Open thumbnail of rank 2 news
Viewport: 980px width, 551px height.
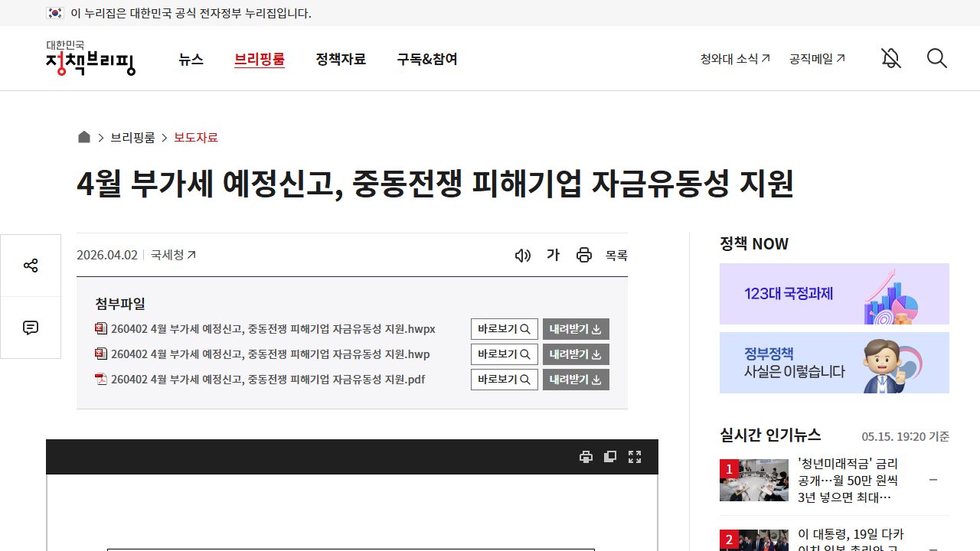tap(754, 540)
